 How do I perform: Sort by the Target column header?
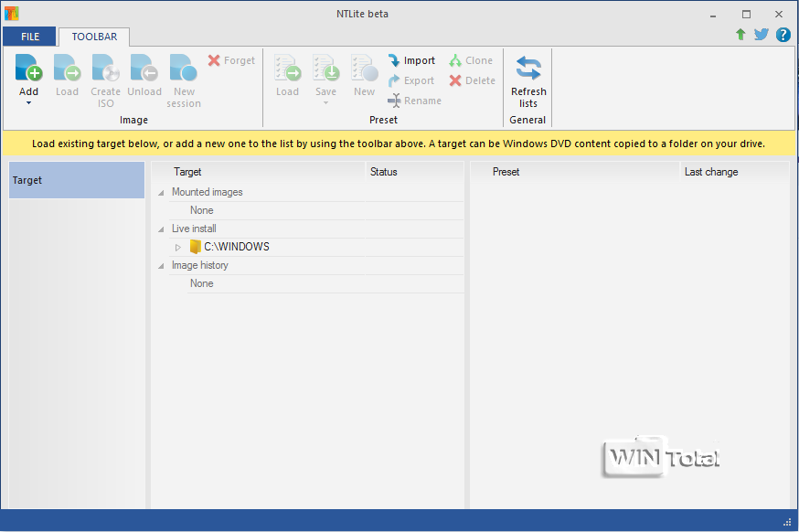[x=259, y=172]
